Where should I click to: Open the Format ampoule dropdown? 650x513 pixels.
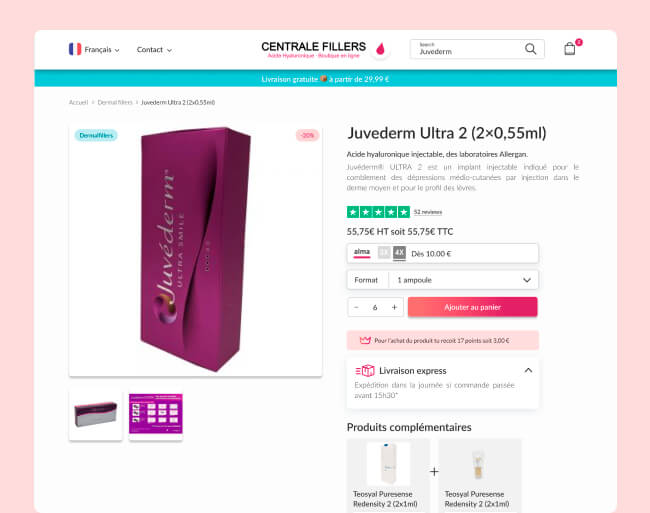(x=442, y=280)
